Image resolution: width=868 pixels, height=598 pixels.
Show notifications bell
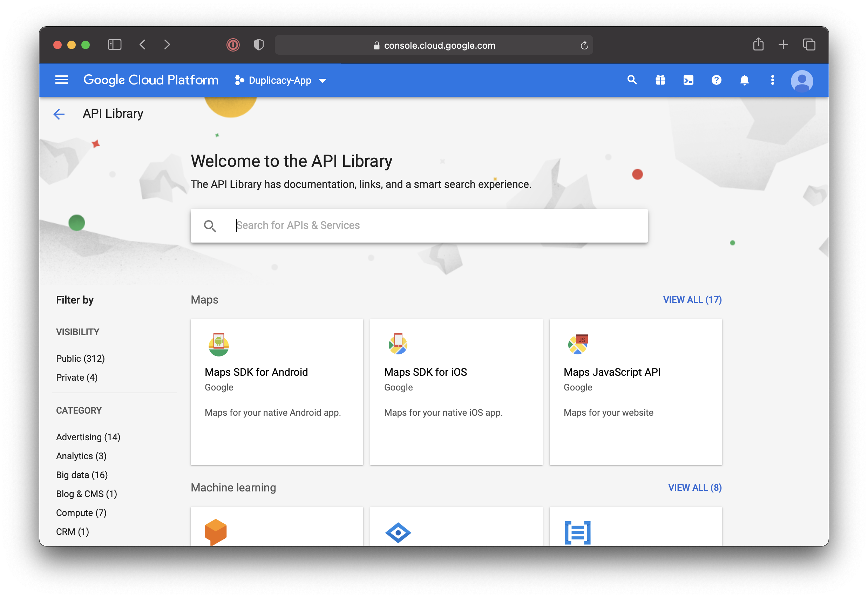point(744,80)
